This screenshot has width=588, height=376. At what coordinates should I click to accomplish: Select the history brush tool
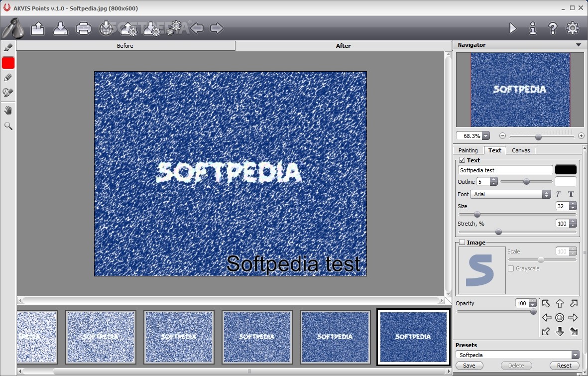click(8, 92)
